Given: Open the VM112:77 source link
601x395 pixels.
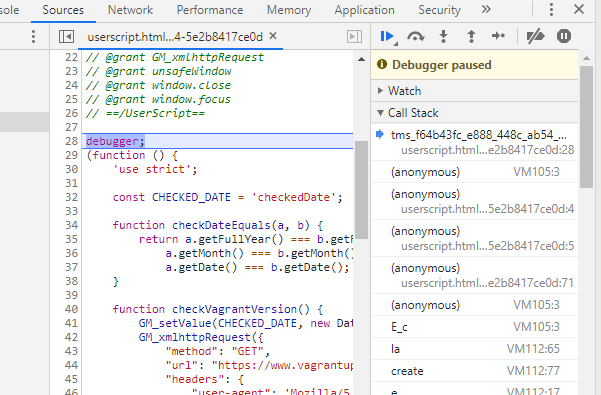Looking at the screenshot, I should click(533, 371).
